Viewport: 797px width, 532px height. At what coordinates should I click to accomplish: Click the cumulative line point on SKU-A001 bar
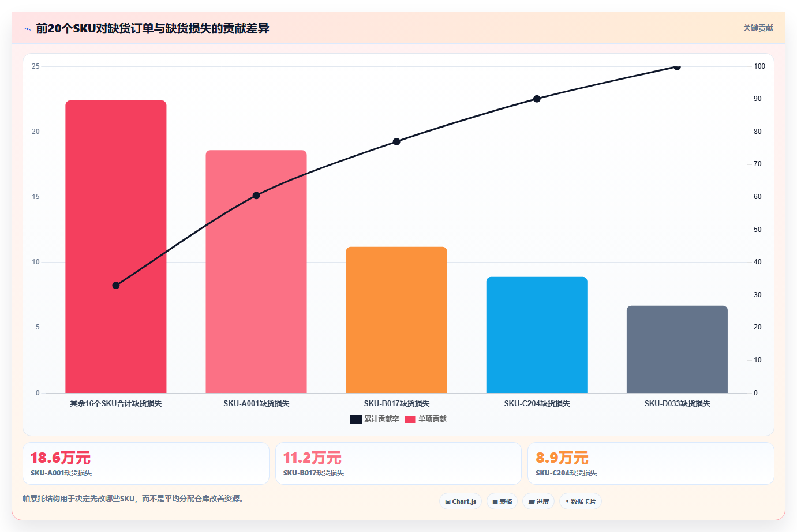click(x=256, y=196)
